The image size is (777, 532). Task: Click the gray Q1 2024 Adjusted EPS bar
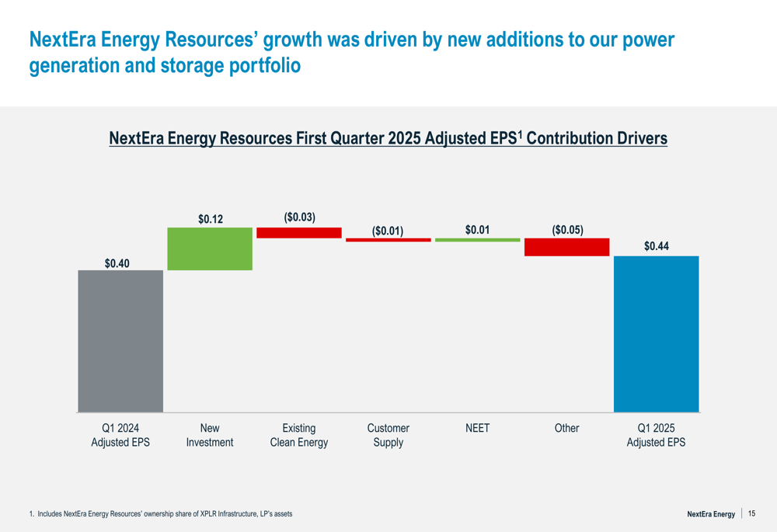point(120,341)
